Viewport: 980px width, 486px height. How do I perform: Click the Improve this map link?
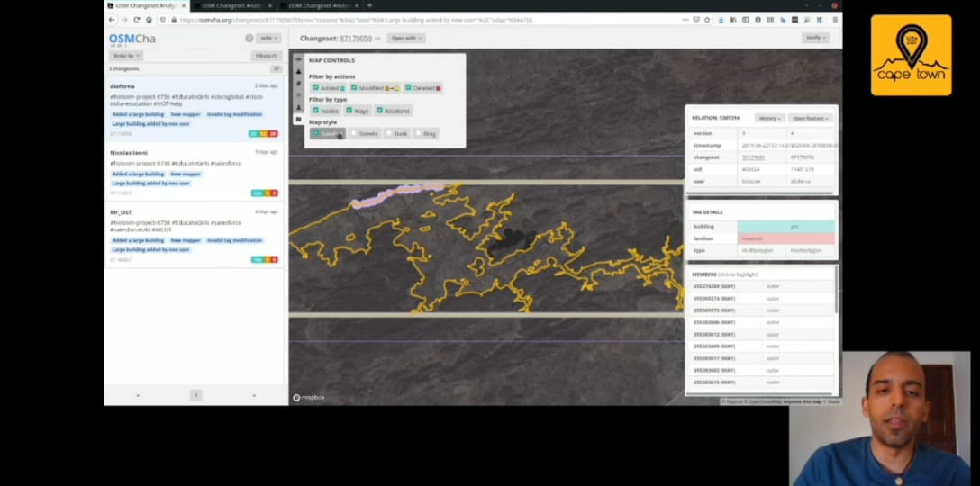pyautogui.click(x=803, y=401)
